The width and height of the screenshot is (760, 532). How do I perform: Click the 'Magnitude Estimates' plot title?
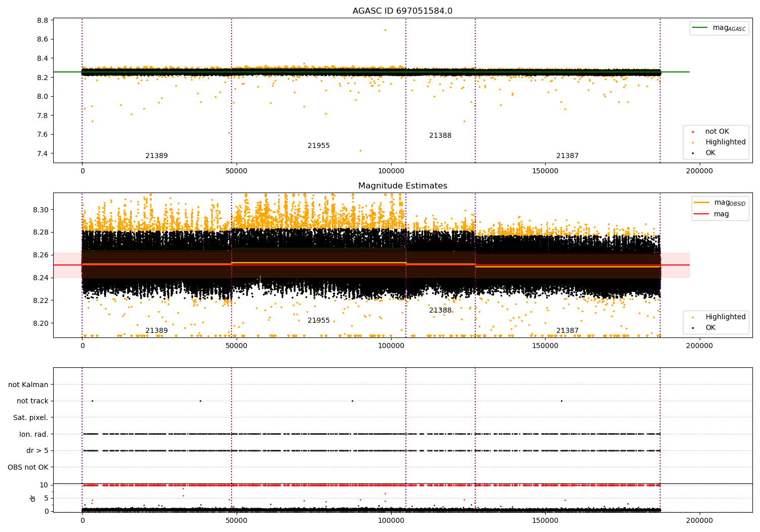pyautogui.click(x=402, y=186)
